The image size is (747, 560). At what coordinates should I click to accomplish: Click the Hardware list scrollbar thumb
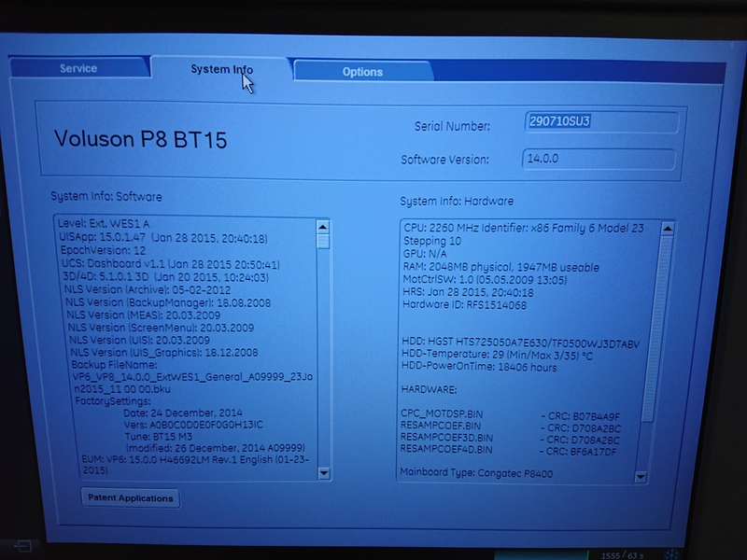656,329
